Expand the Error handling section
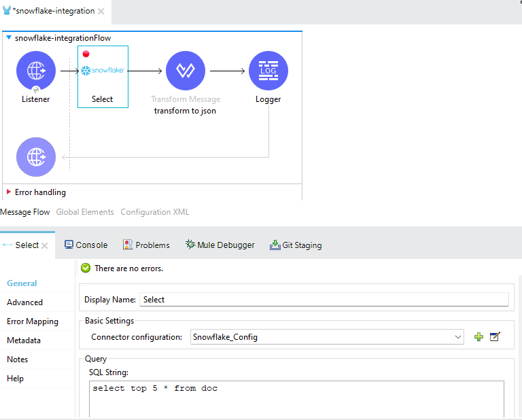The height and width of the screenshot is (420, 522). coord(9,192)
